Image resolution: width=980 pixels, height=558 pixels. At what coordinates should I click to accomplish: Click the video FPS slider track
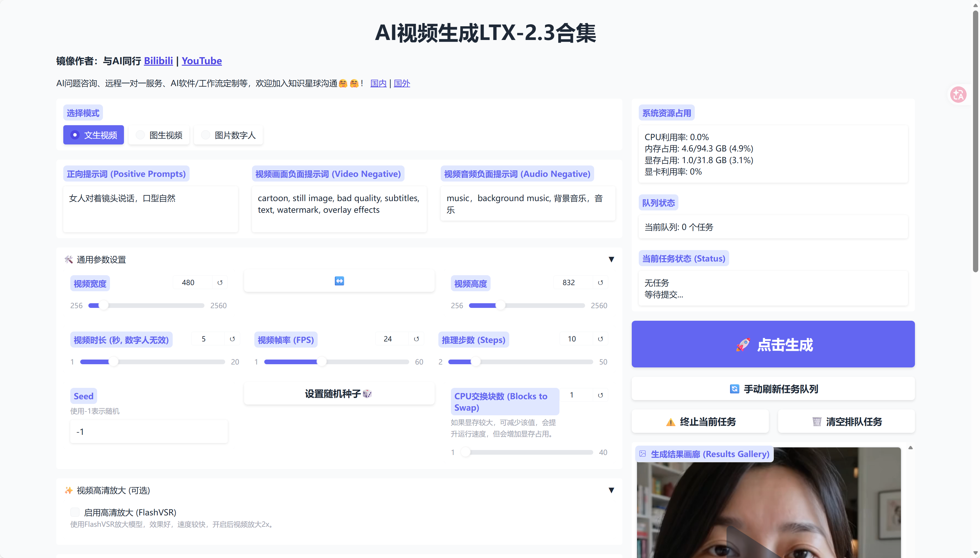coord(364,362)
